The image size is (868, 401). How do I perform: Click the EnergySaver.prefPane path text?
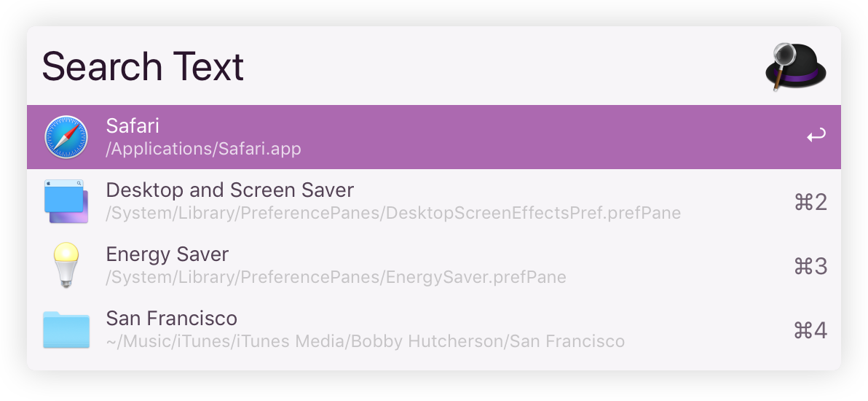click(x=336, y=278)
